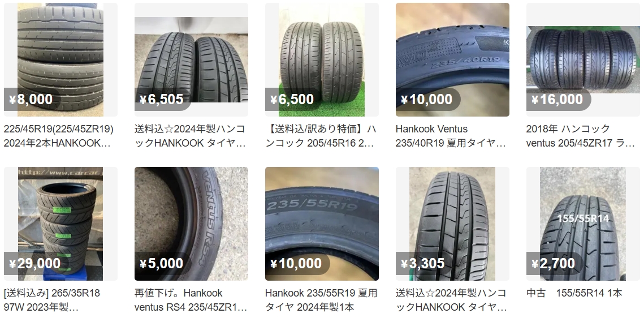Open the ¥3,305 single tire photo
644x322 pixels.
click(452, 224)
